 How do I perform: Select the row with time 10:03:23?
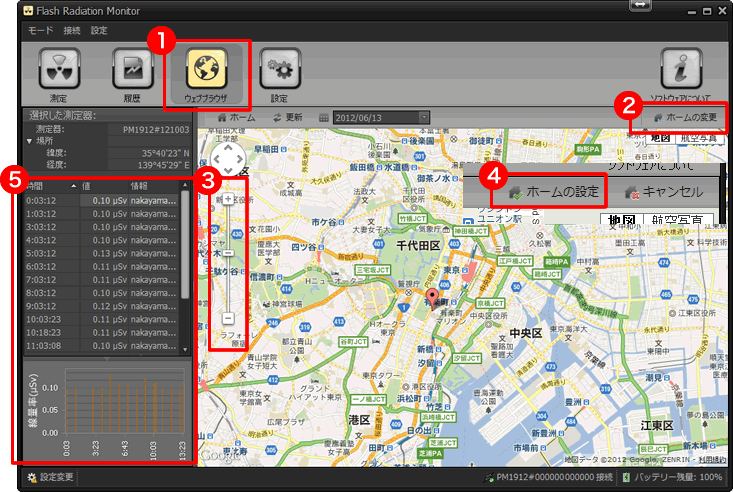pyautogui.click(x=102, y=319)
